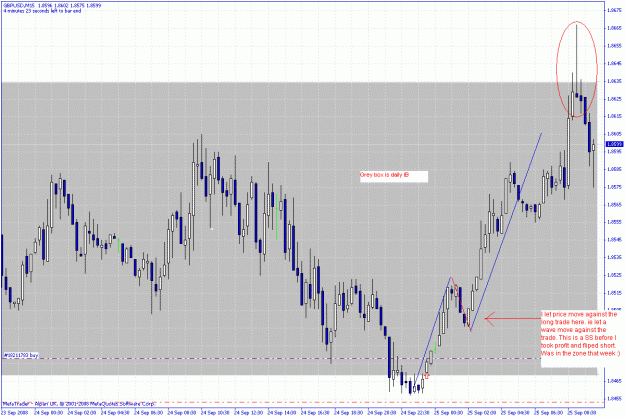Click the 1.8545 price axis label
The height and width of the screenshot is (417, 625).
[x=615, y=240]
